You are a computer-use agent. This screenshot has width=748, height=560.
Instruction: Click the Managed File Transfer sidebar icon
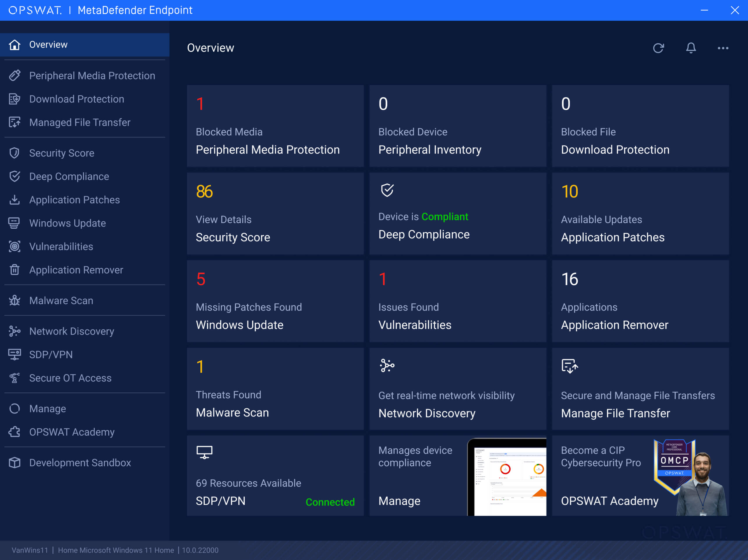pos(15,122)
